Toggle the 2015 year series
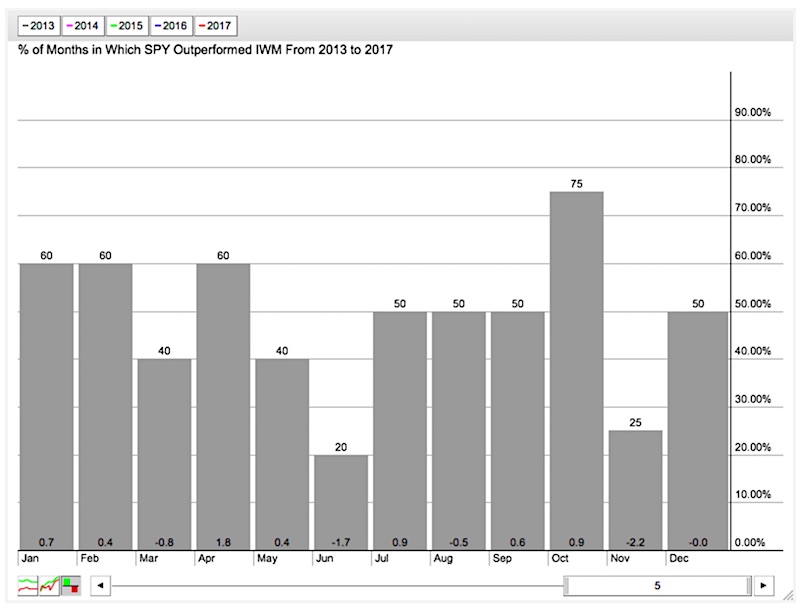The height and width of the screenshot is (610, 800). click(127, 26)
